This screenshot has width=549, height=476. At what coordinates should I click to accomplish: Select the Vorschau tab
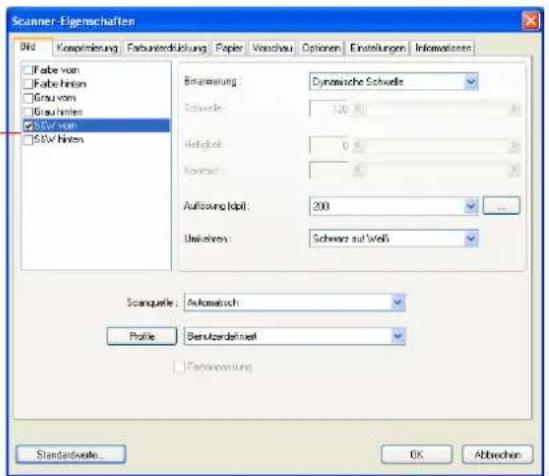(272, 48)
